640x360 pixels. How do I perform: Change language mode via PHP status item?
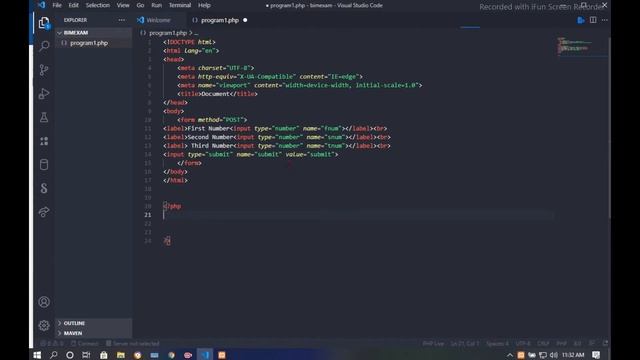click(562, 344)
